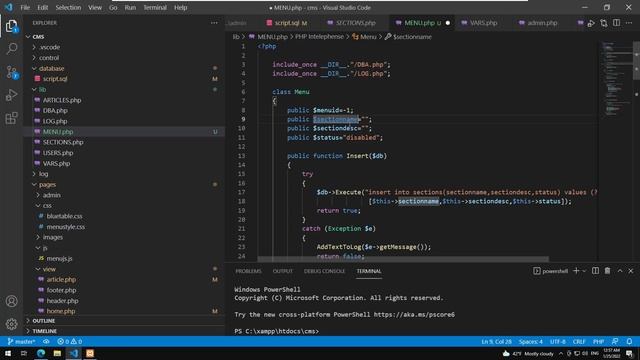This screenshot has height=360, width=640.
Task: Open Microsoft Edge from the taskbar
Action: pyautogui.click(x=41, y=353)
